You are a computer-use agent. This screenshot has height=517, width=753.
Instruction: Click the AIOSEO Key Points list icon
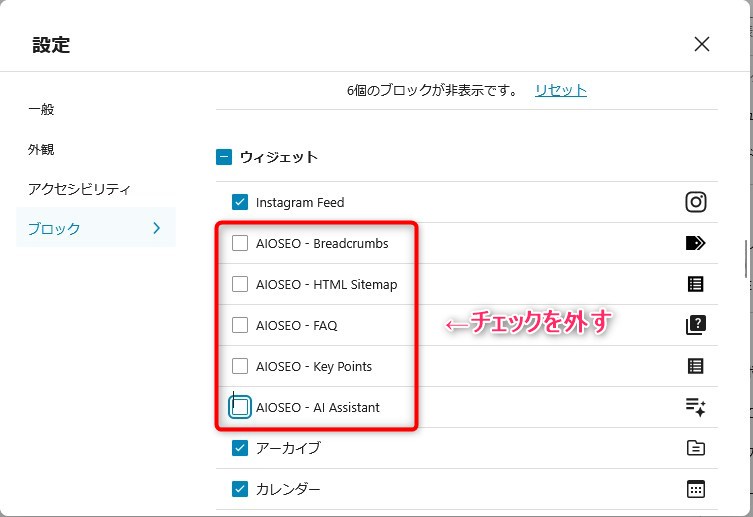point(695,366)
